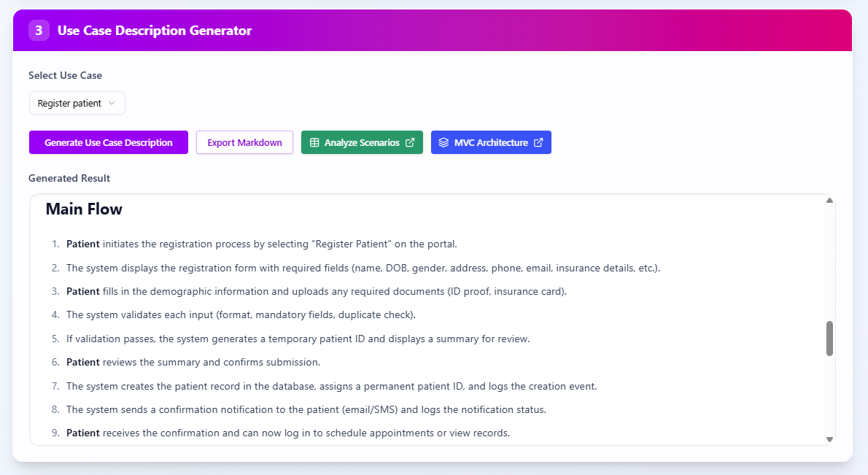The image size is (868, 475).
Task: Click the stacked layers icon on MVC Architecture
Action: click(x=443, y=142)
